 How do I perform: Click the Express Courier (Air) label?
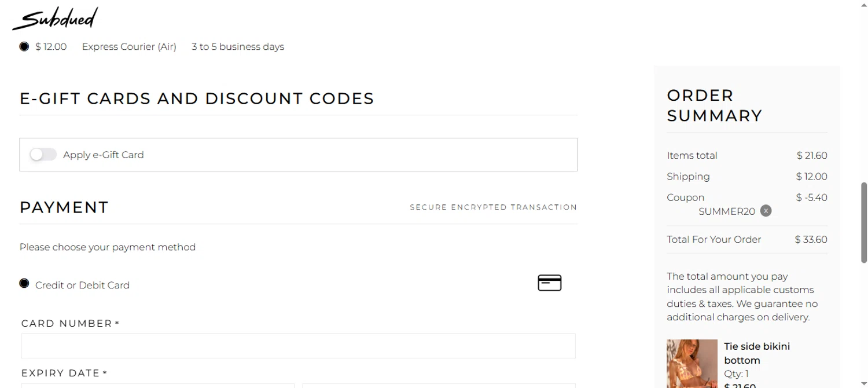click(x=129, y=47)
